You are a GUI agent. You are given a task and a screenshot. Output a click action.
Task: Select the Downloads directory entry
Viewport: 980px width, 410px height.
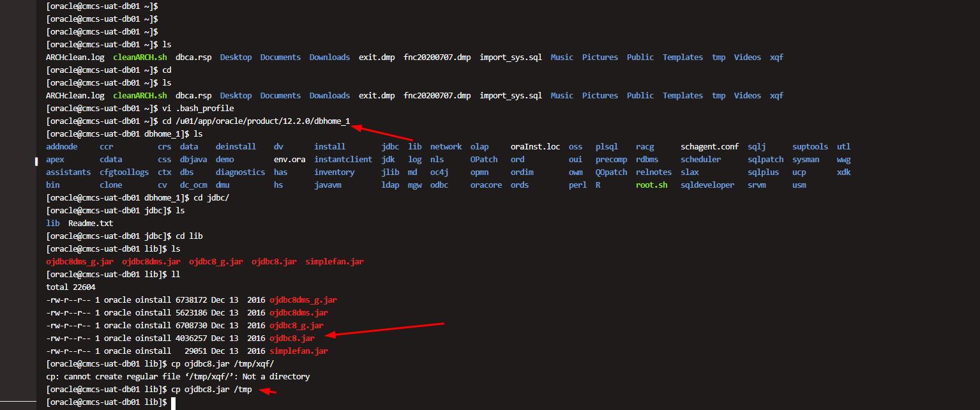pos(329,57)
